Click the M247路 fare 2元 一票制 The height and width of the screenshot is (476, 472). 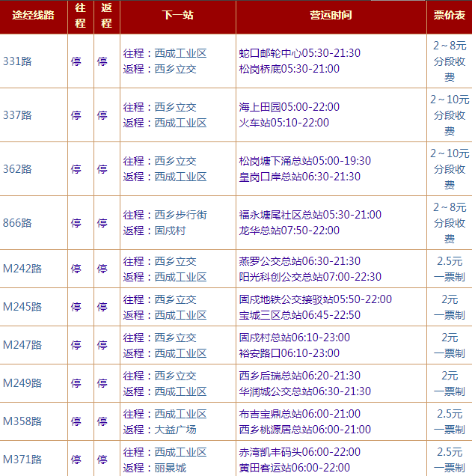450,346
